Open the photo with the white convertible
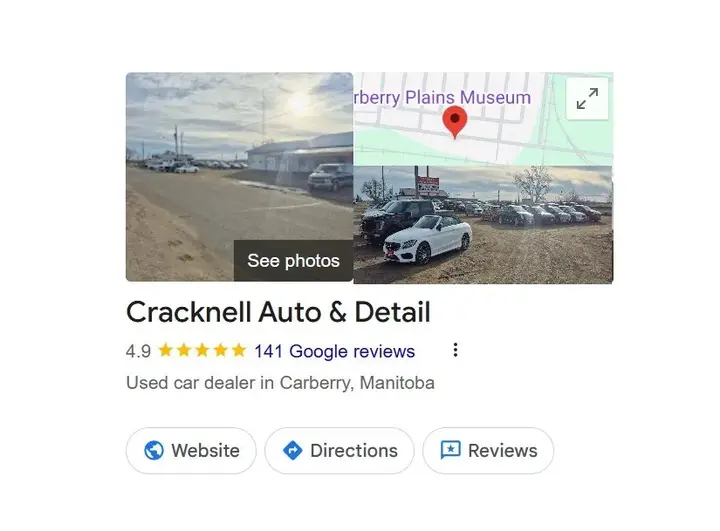The height and width of the screenshot is (531, 720). click(483, 225)
